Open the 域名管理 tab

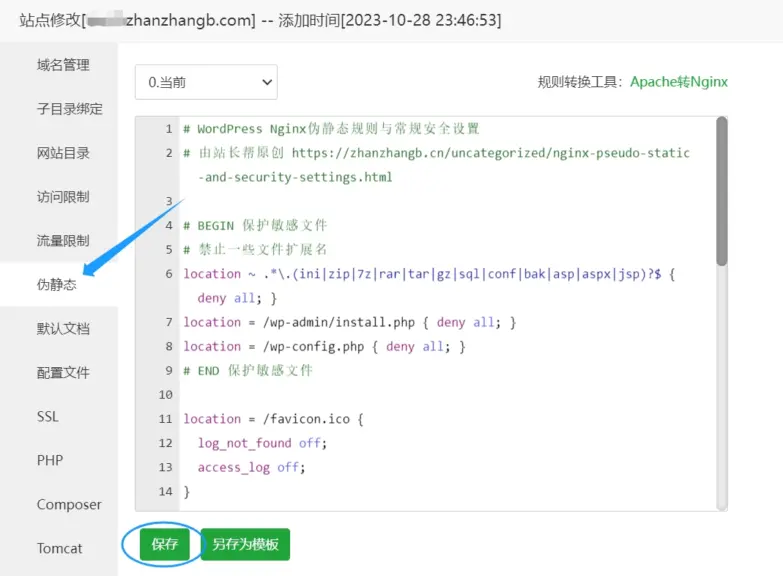click(63, 65)
